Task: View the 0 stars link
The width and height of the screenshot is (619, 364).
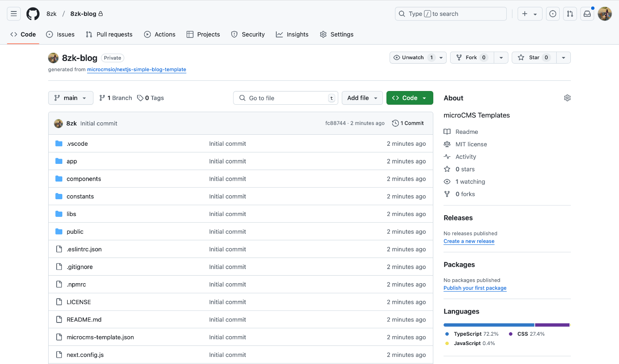Action: click(459, 169)
